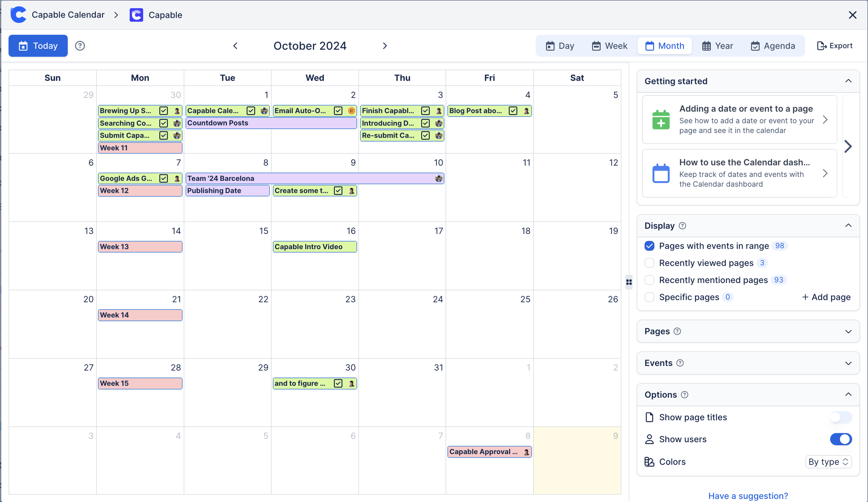Click the Pages help icon

click(677, 331)
